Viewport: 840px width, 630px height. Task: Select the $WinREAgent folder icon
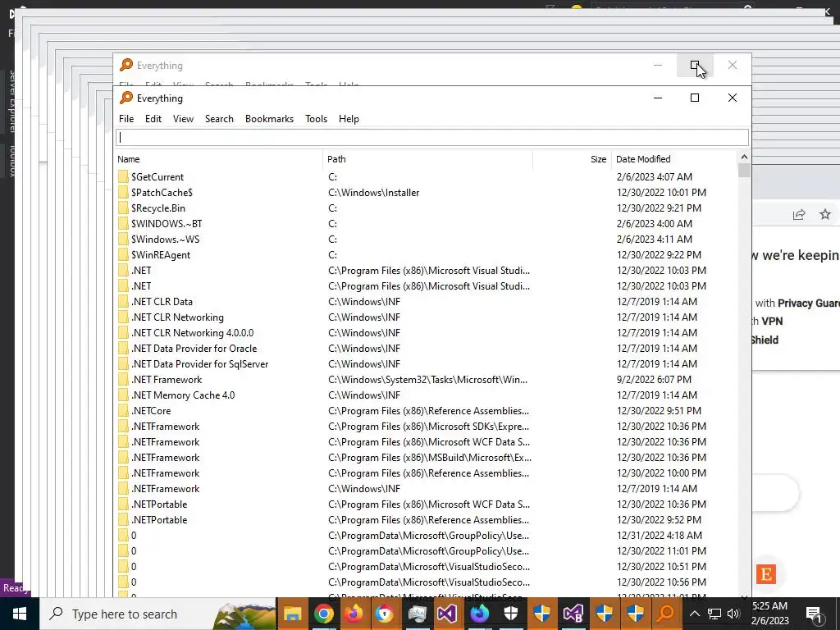[x=123, y=255]
